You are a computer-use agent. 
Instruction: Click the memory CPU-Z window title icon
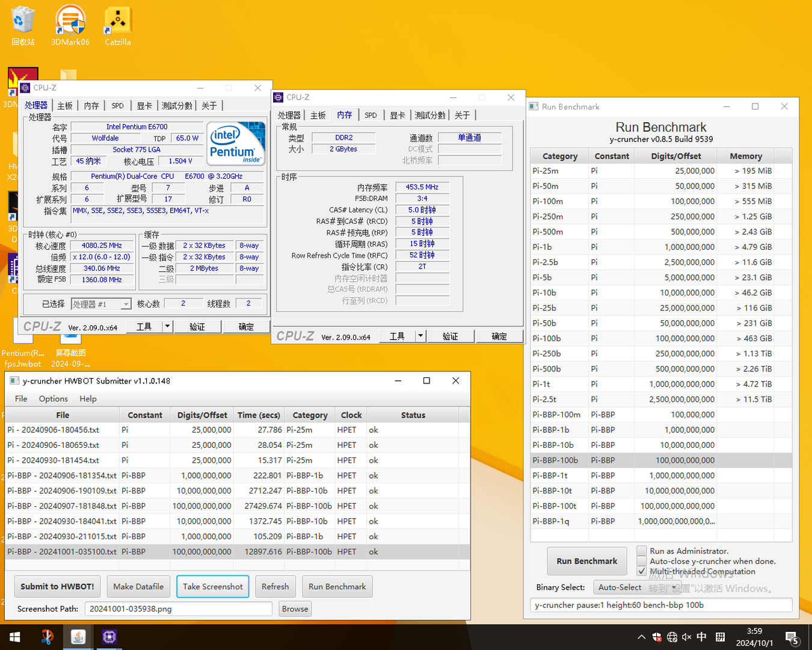point(278,97)
